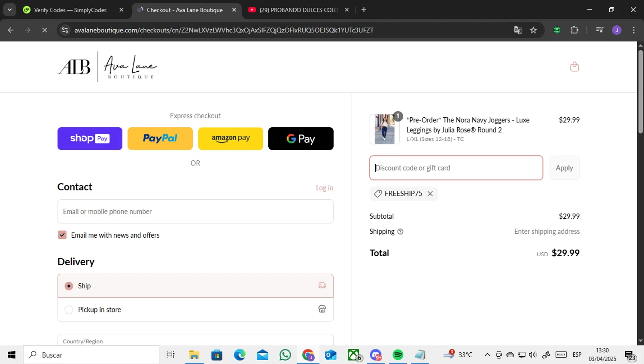The height and width of the screenshot is (364, 644).
Task: Choose Google Pay express checkout
Action: (x=301, y=138)
